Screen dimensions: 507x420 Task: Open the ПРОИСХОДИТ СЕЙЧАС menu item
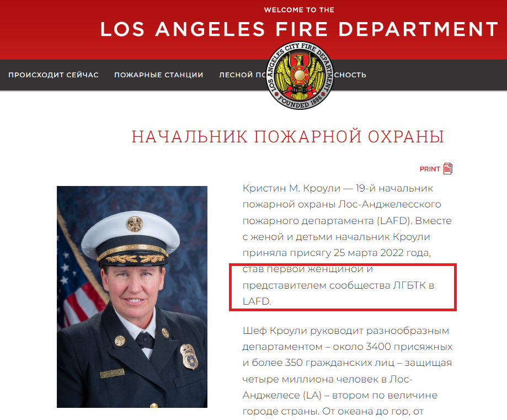pyautogui.click(x=54, y=75)
